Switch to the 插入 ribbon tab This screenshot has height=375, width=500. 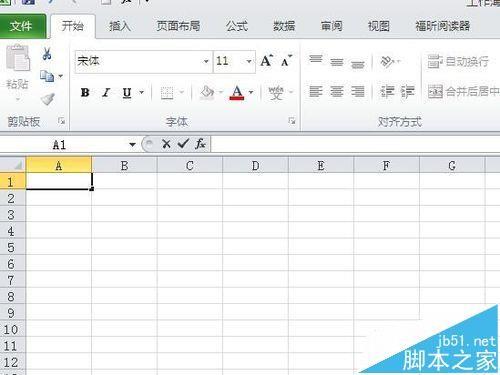tap(120, 26)
